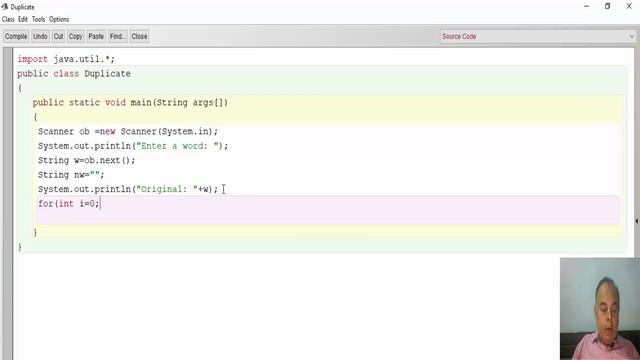
Task: Click on 'public class Duplicate' line
Action: point(74,73)
